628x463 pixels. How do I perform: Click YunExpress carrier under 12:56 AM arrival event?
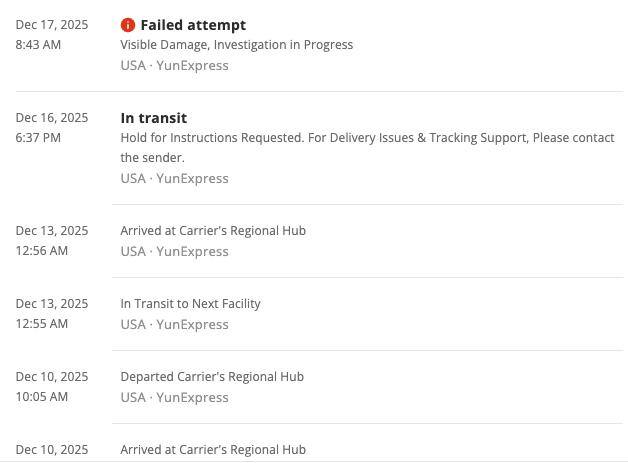point(192,252)
